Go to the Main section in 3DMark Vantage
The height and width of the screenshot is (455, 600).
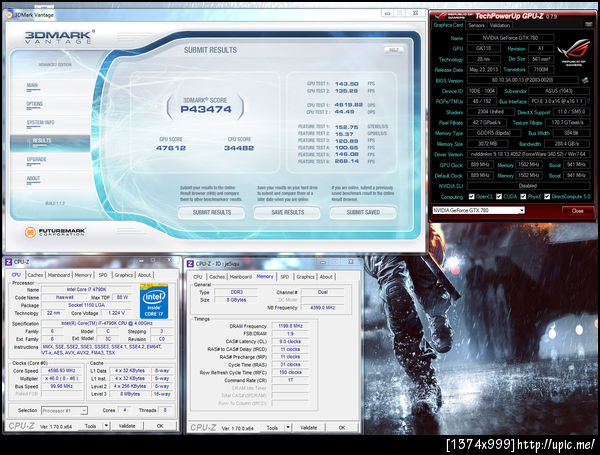33,85
